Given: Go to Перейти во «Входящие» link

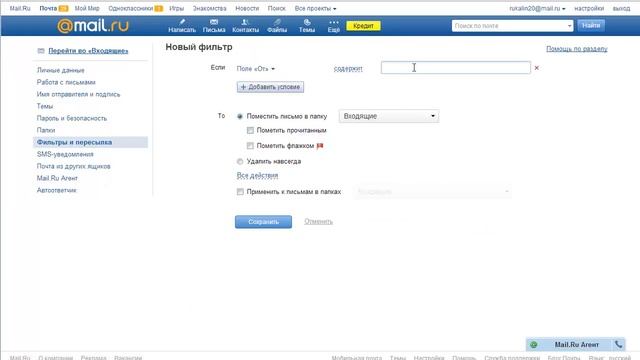Looking at the screenshot, I should (88, 51).
